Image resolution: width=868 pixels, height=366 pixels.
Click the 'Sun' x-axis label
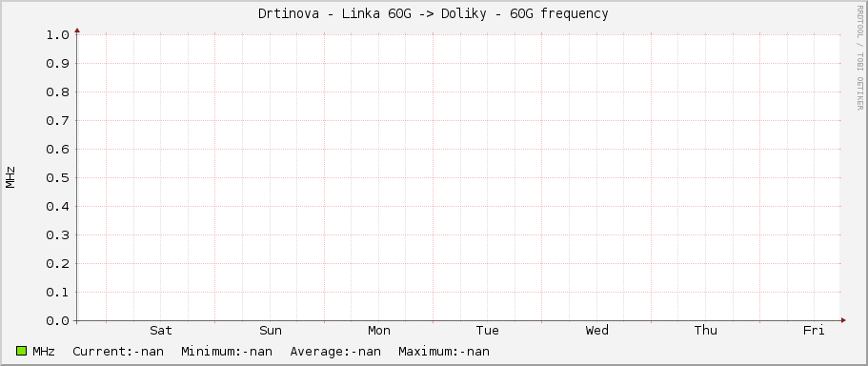(271, 331)
